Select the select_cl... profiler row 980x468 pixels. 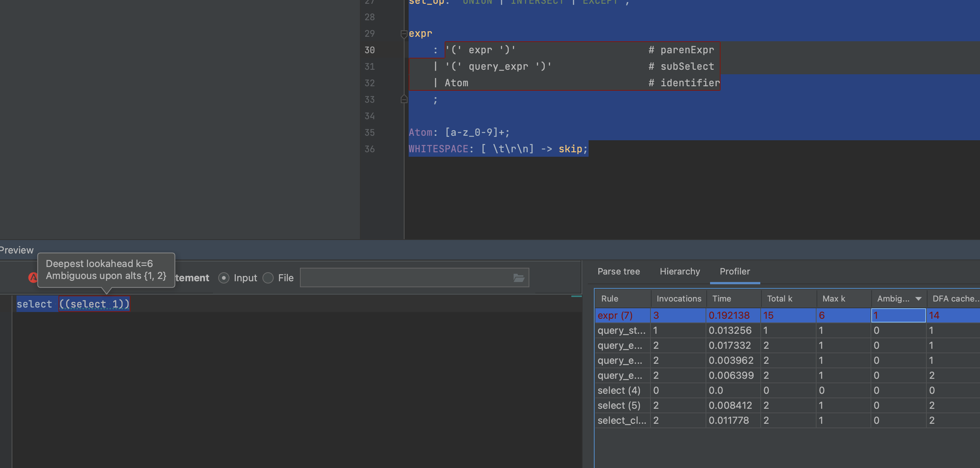coord(788,420)
